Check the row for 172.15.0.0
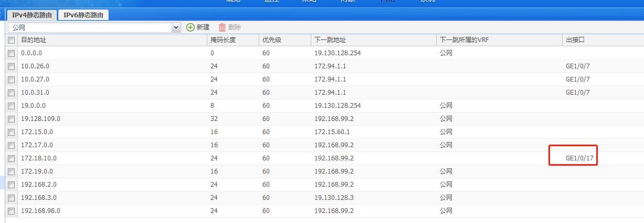 point(11,132)
